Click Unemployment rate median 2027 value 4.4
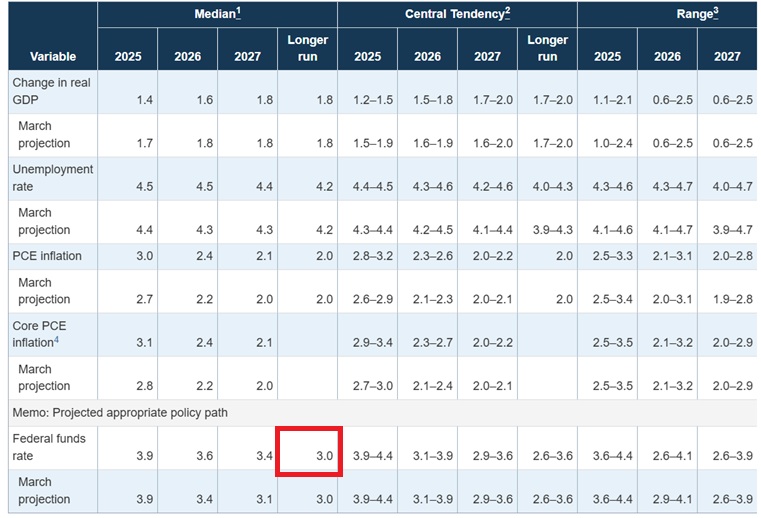 [x=265, y=186]
